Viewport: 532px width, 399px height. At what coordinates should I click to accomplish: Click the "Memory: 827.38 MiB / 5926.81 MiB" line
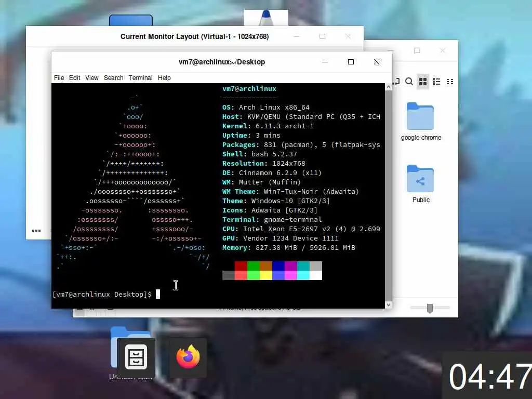(289, 248)
